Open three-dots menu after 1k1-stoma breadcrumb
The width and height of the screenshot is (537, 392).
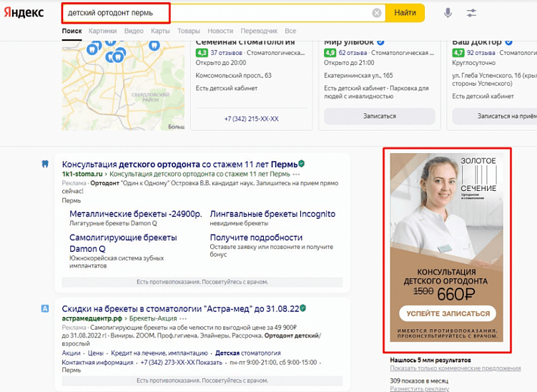click(296, 174)
